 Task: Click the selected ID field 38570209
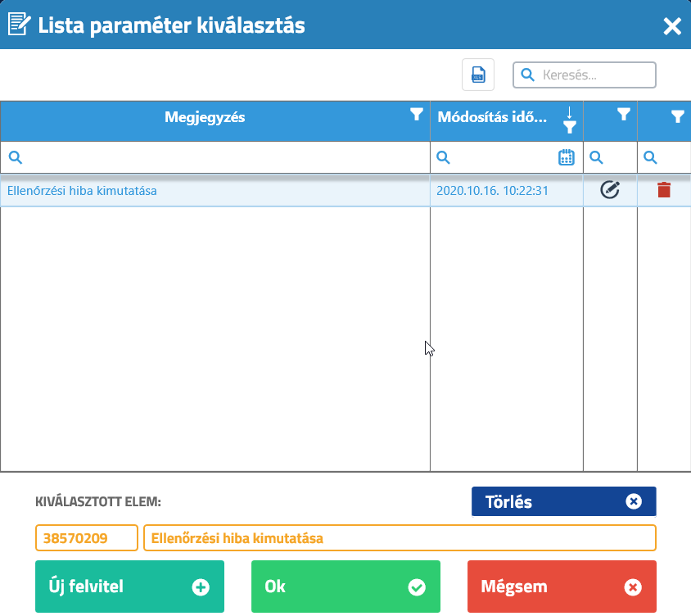pyautogui.click(x=87, y=538)
